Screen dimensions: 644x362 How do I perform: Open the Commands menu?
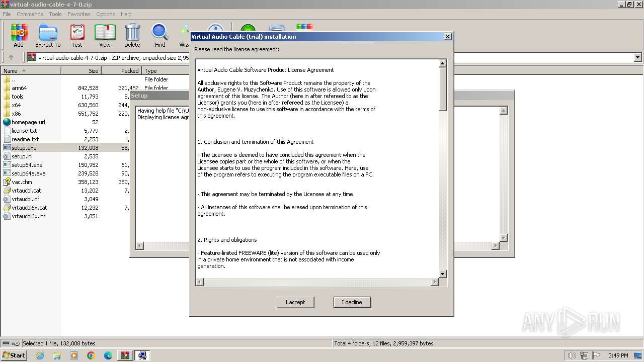(x=30, y=14)
